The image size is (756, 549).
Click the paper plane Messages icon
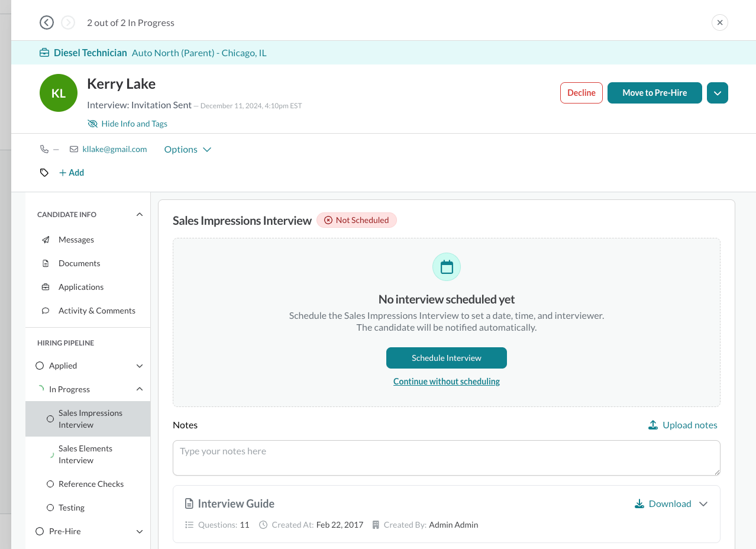[46, 240]
